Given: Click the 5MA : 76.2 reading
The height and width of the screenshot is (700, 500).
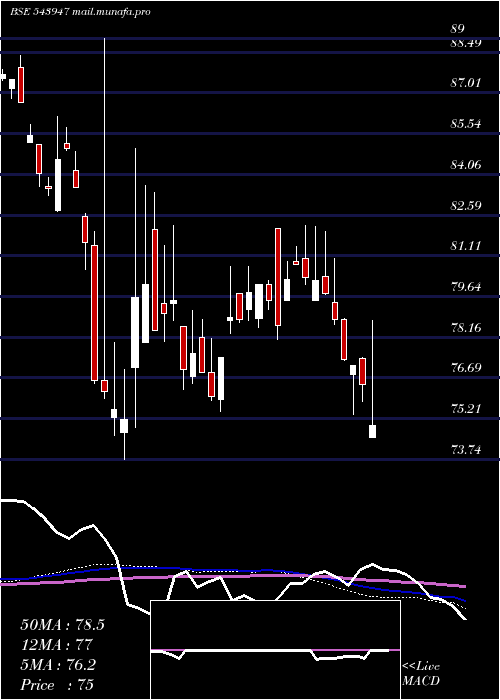Looking at the screenshot, I should tap(58, 665).
